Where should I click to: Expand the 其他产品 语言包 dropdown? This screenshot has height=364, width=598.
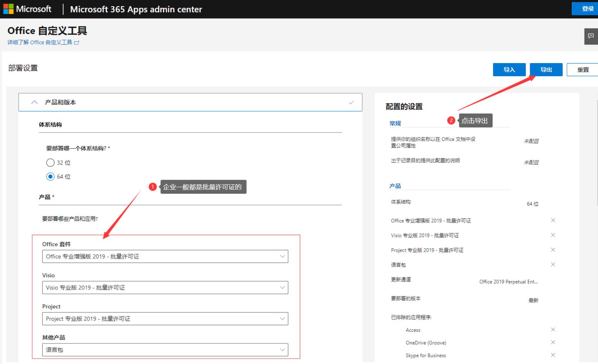coord(165,350)
